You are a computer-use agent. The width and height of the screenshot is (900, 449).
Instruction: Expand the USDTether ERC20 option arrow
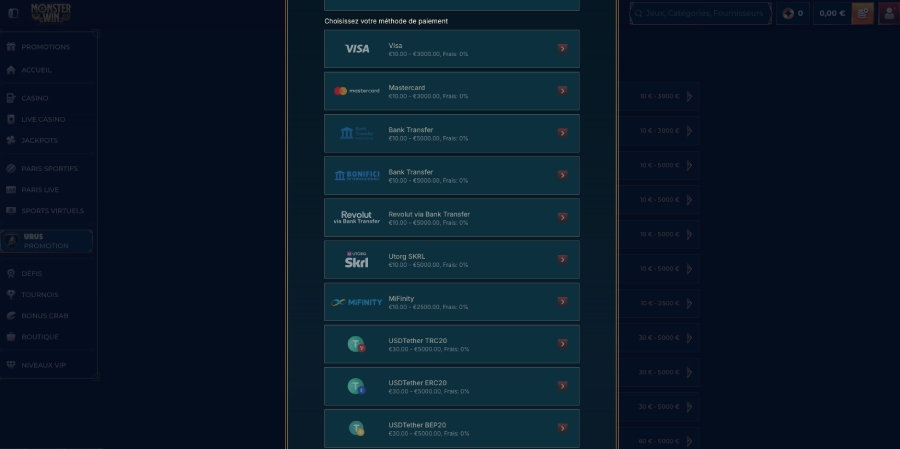pos(562,386)
